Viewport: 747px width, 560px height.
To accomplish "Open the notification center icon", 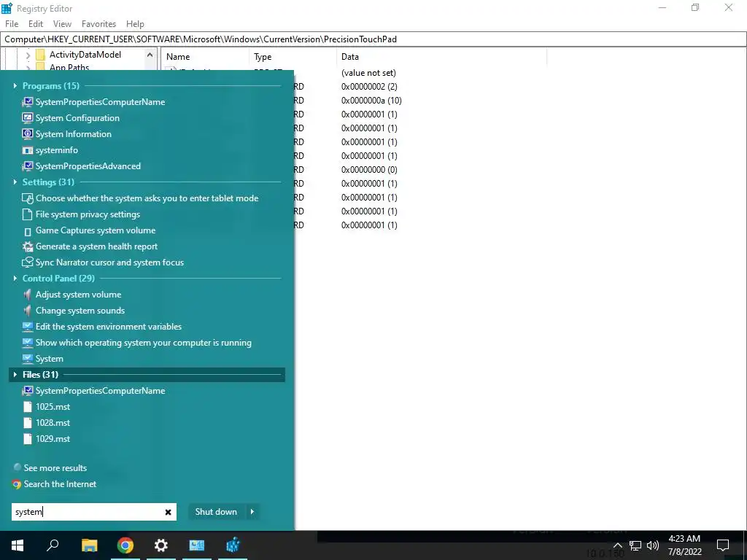I will point(723,545).
